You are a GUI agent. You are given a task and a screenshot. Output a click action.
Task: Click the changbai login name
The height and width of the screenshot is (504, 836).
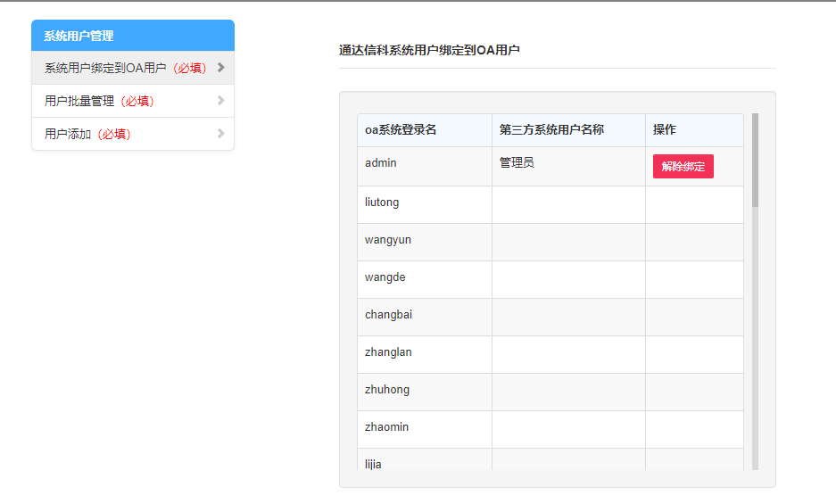coord(388,315)
